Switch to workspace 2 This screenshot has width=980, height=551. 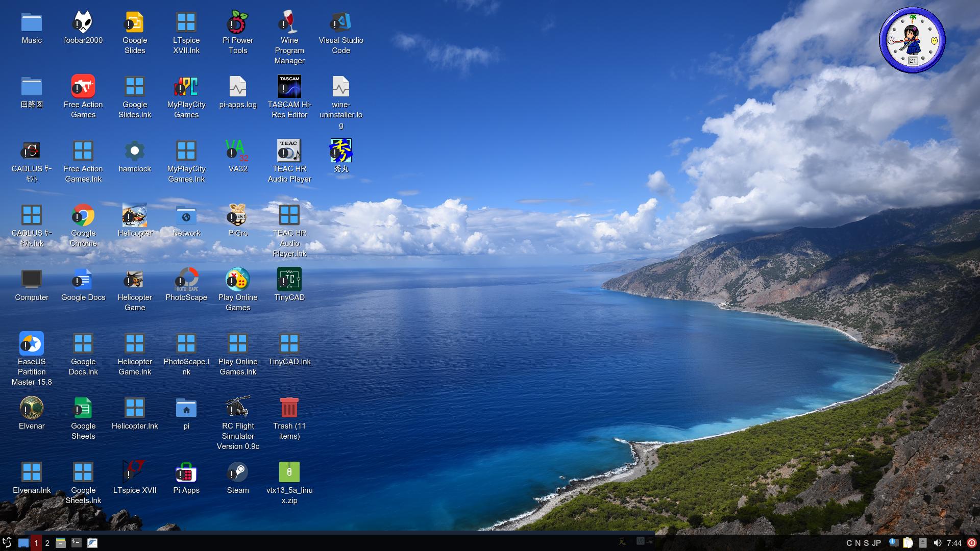[x=47, y=543]
